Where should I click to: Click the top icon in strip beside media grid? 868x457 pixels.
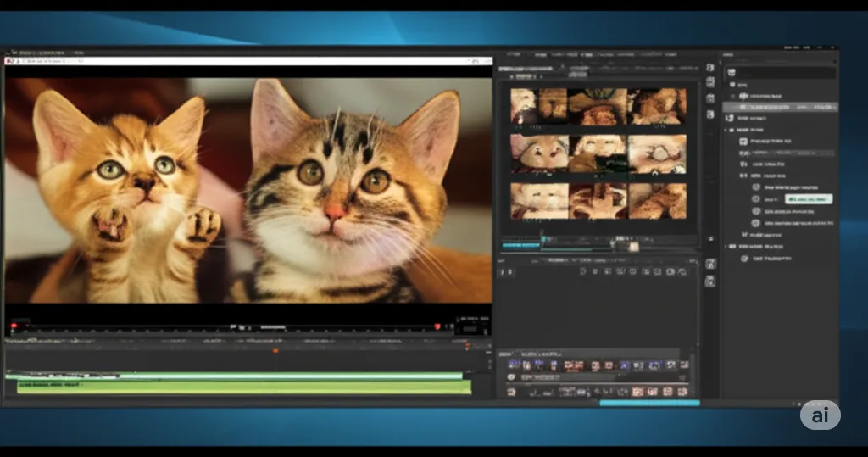coord(710,68)
